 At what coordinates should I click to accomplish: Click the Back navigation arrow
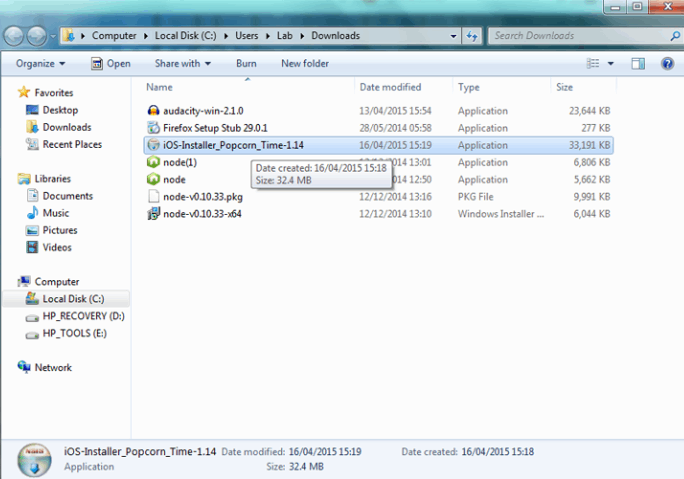14,36
